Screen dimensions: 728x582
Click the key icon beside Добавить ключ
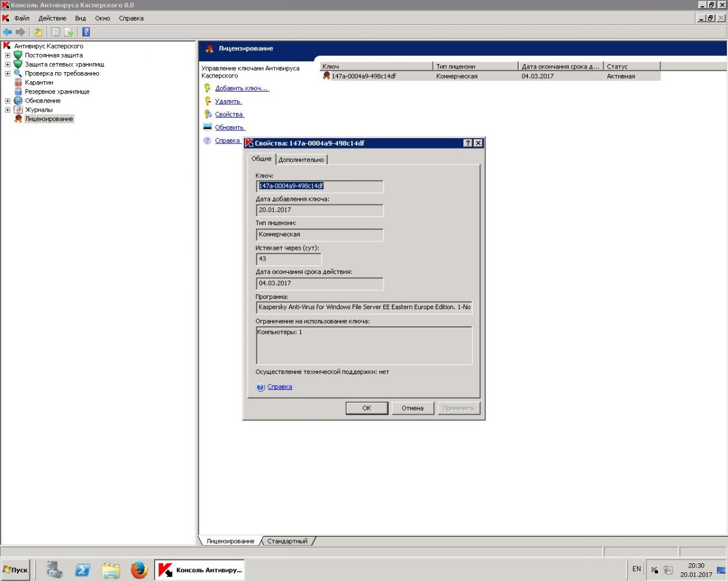[207, 89]
